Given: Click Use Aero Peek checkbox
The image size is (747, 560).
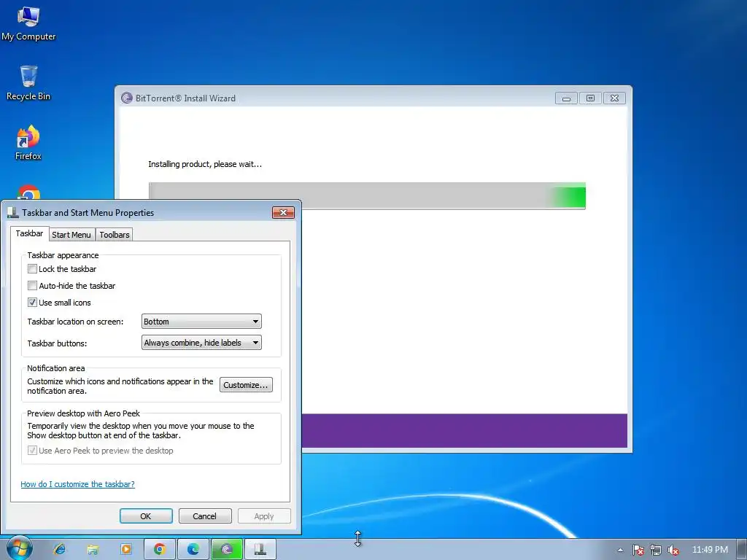Looking at the screenshot, I should tap(32, 450).
